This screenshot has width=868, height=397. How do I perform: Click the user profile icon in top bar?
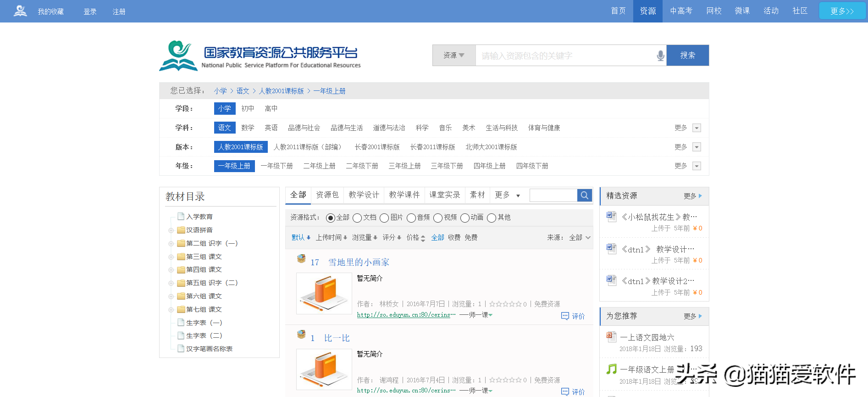20,11
